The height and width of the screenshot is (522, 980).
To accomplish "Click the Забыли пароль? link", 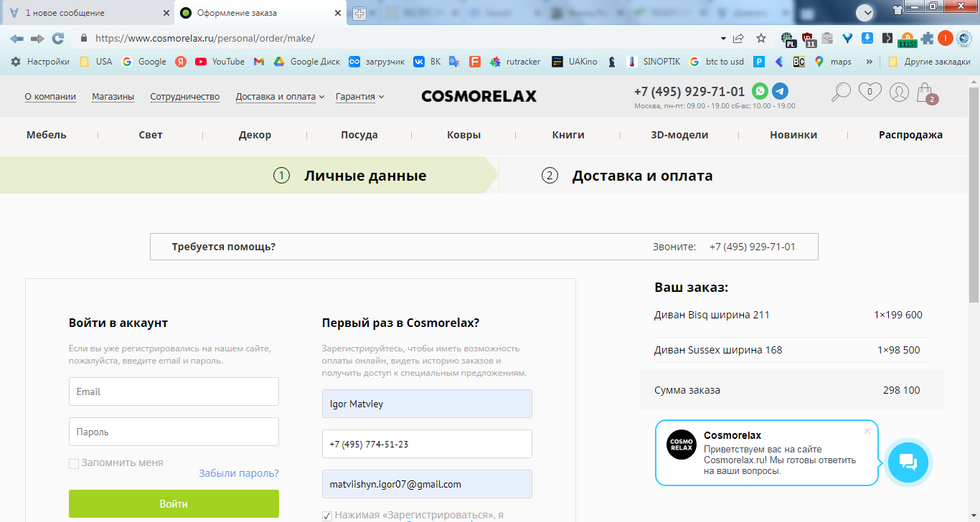I will pos(239,473).
